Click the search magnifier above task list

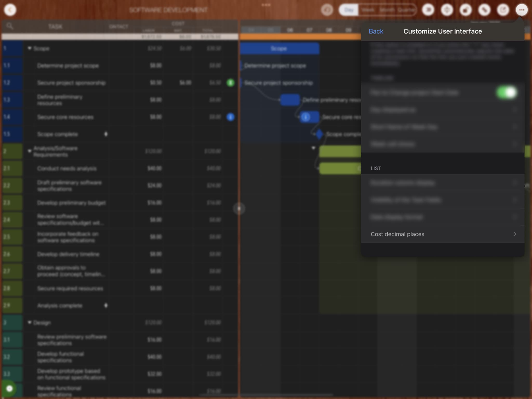click(10, 26)
